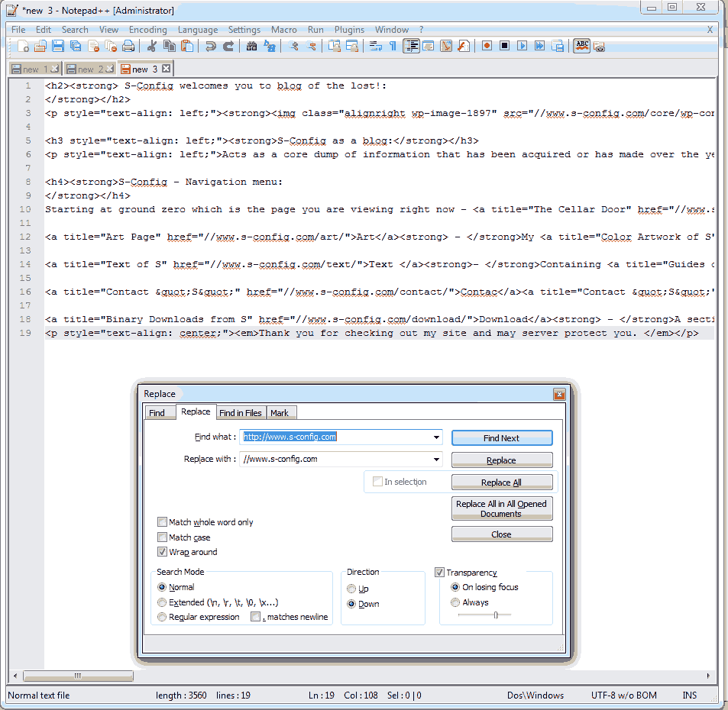728x710 pixels.
Task: Enable the Match case checkbox
Action: point(162,537)
